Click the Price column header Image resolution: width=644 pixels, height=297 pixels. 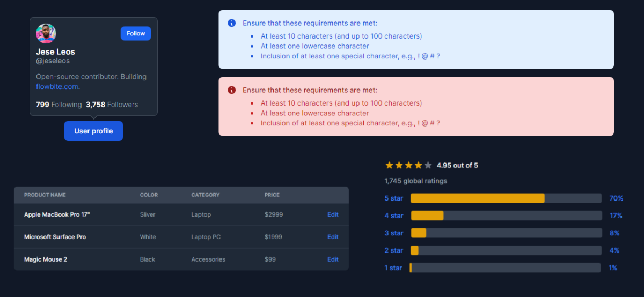272,195
